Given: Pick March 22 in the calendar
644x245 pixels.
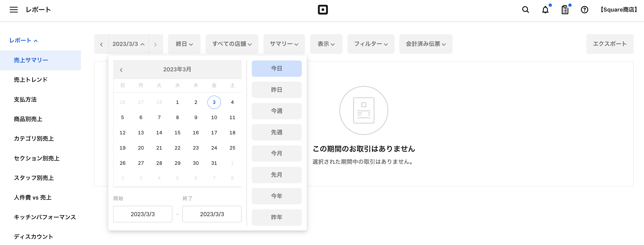Looking at the screenshot, I should pyautogui.click(x=177, y=148).
